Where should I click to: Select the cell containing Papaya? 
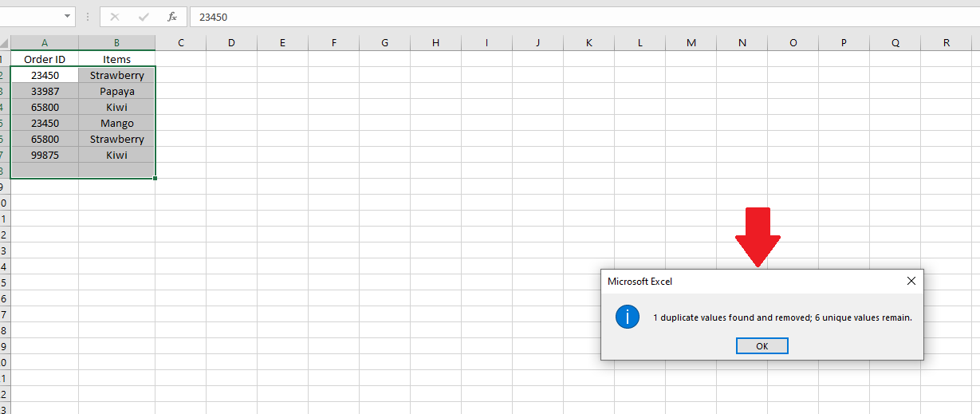(116, 91)
